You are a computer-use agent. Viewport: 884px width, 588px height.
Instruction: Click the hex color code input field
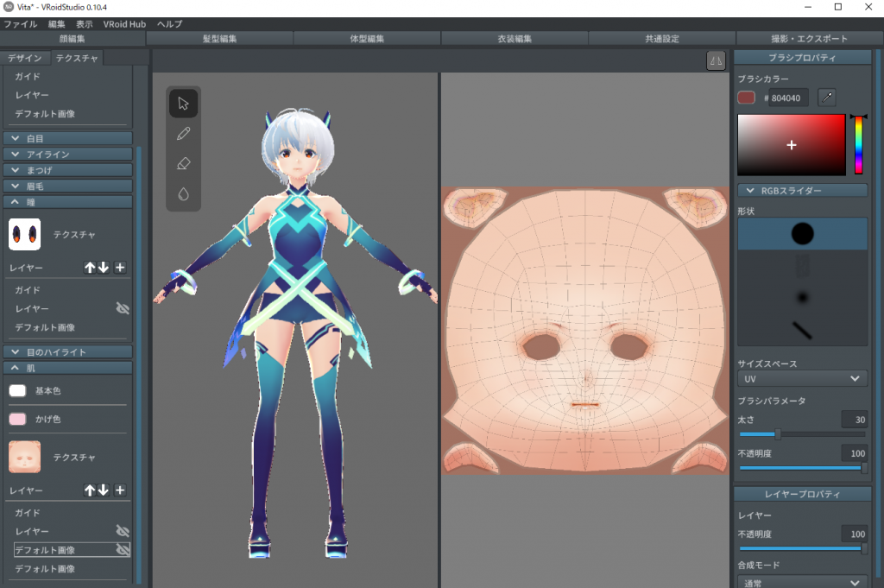click(x=789, y=98)
